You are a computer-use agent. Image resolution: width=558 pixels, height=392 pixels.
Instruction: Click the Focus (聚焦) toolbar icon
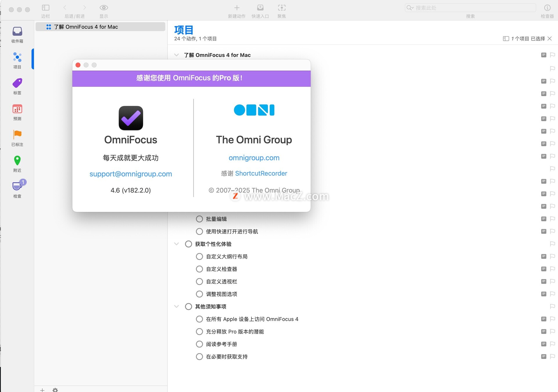(282, 8)
